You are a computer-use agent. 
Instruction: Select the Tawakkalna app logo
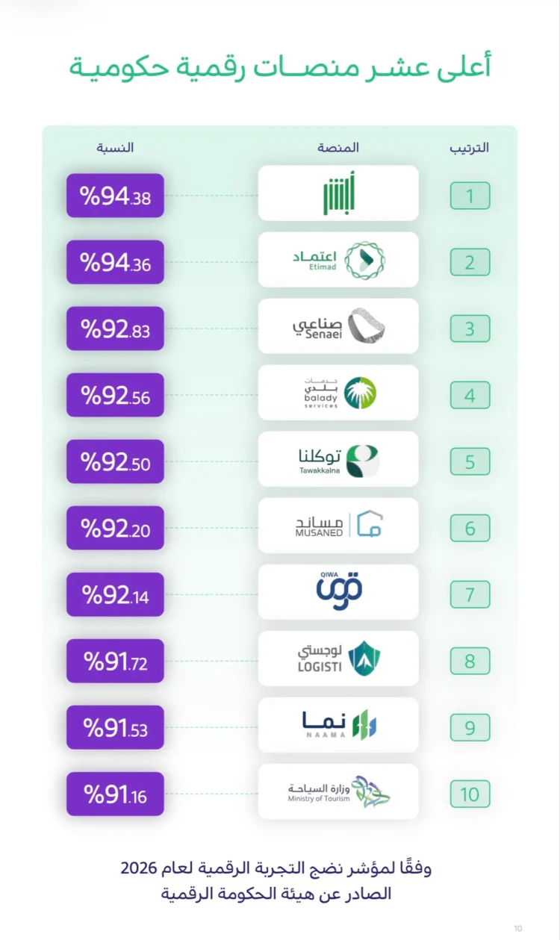338,459
